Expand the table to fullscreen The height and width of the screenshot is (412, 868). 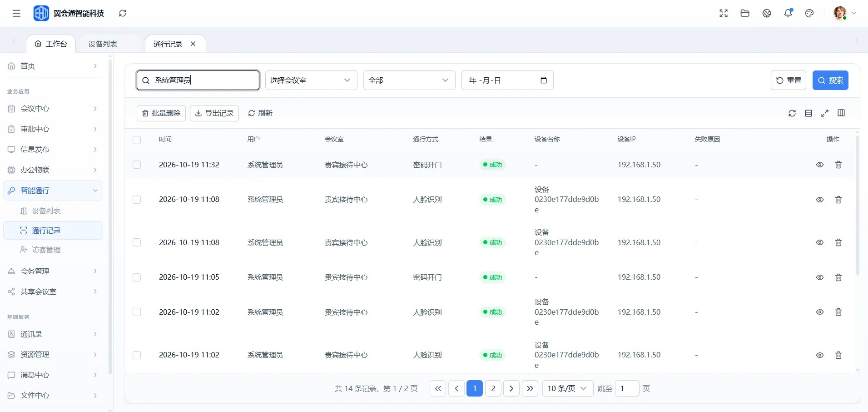pos(825,113)
